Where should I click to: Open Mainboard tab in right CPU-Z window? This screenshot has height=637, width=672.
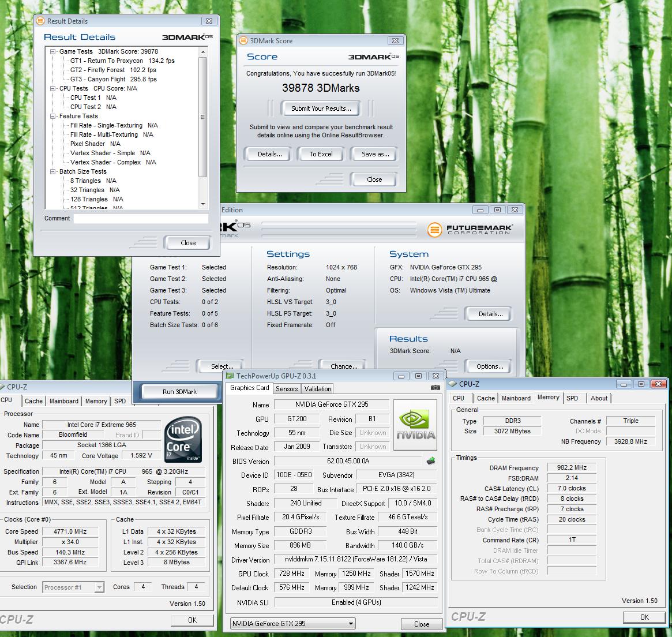(x=516, y=398)
